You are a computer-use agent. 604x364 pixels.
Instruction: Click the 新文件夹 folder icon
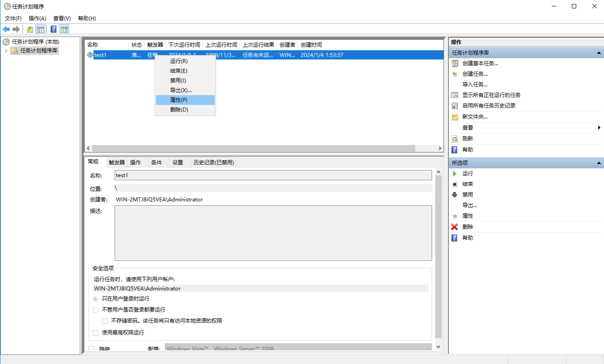[455, 117]
